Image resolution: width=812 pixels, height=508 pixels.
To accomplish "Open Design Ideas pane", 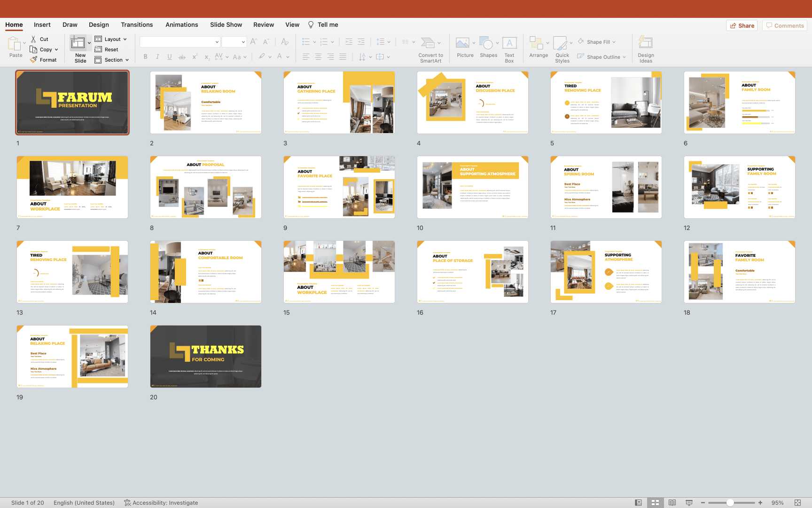I will pyautogui.click(x=646, y=44).
